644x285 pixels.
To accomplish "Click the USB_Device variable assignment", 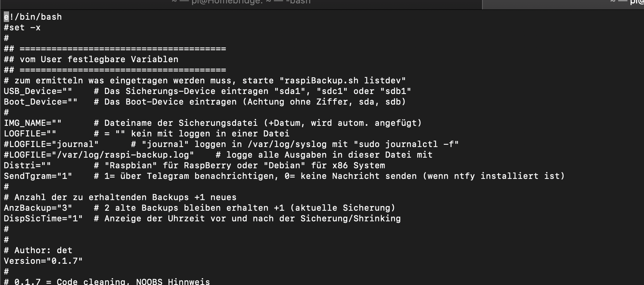I will coord(38,91).
